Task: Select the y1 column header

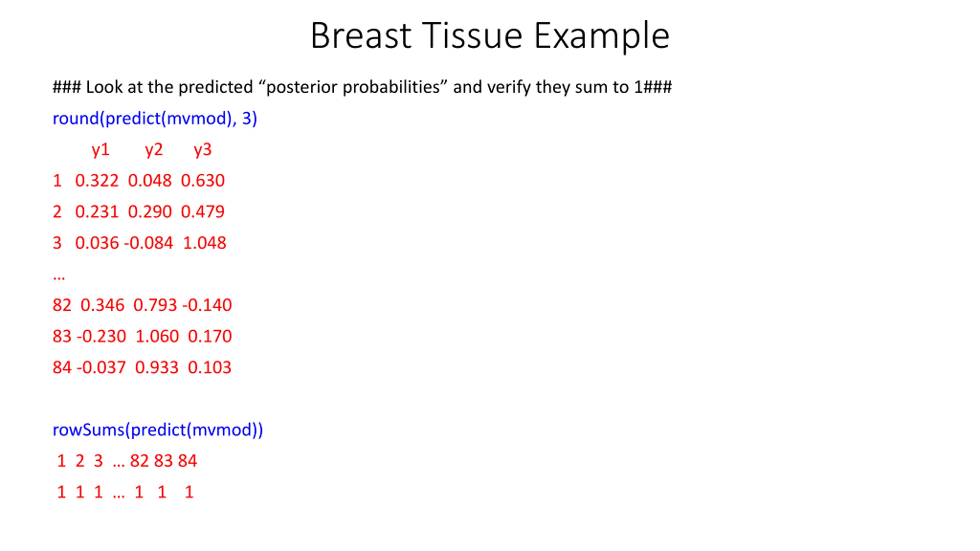Action: [x=101, y=150]
